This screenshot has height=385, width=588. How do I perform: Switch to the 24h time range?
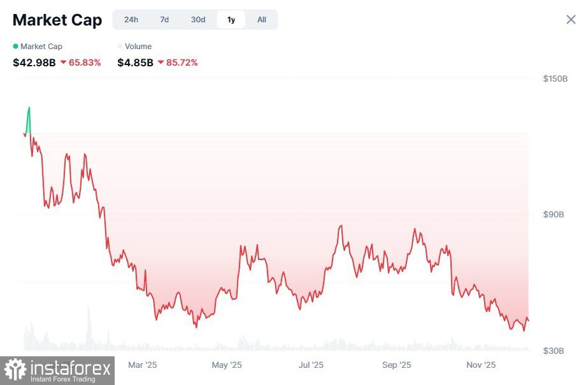click(131, 20)
